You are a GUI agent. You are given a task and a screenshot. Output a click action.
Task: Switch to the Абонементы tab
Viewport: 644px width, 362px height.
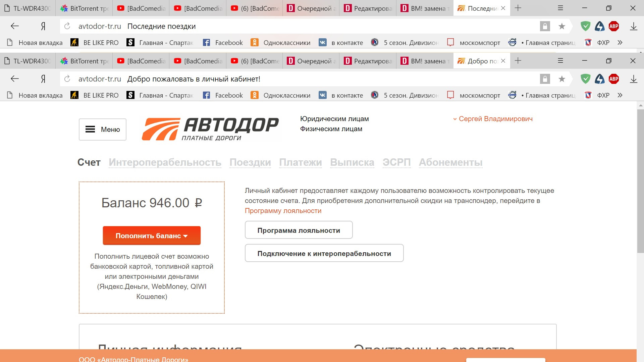(451, 162)
